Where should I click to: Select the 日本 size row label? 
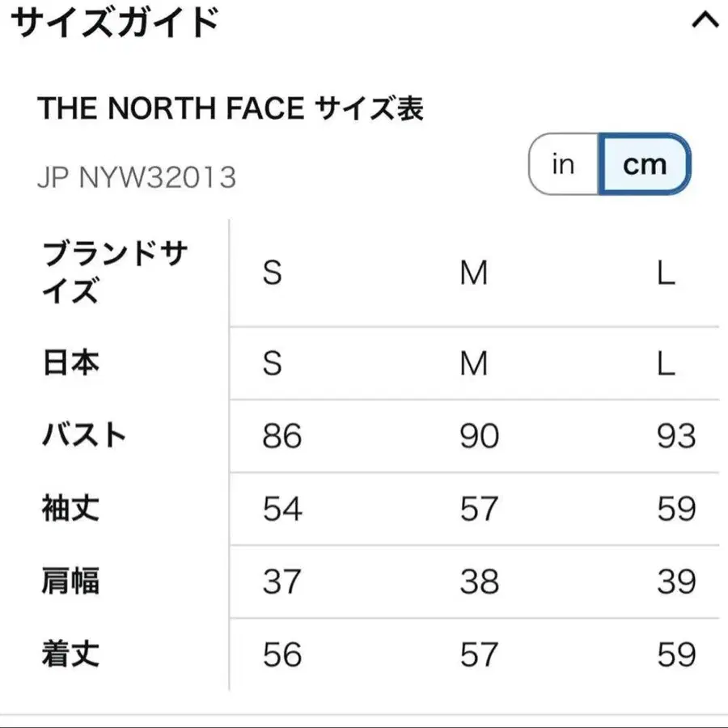[70, 363]
